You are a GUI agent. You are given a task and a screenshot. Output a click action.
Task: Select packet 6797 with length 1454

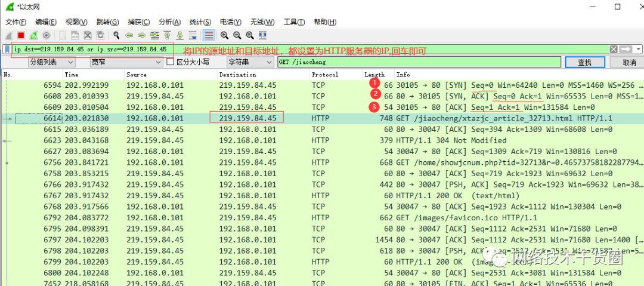click(322, 239)
